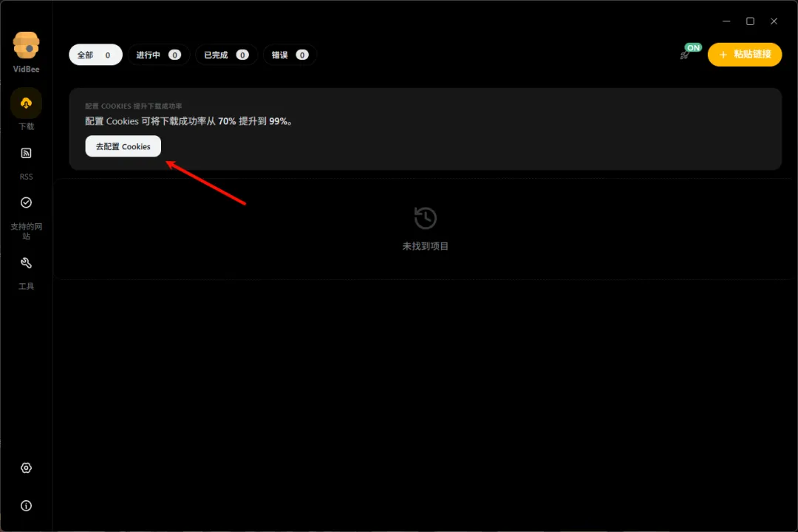Select the 全部 filter tab

[x=95, y=55]
